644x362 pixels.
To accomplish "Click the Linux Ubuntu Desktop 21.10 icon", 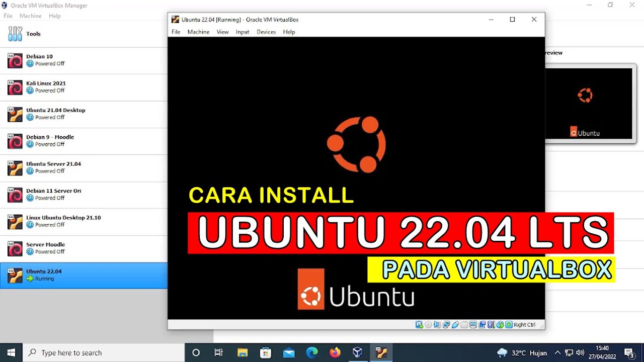I will (15, 222).
